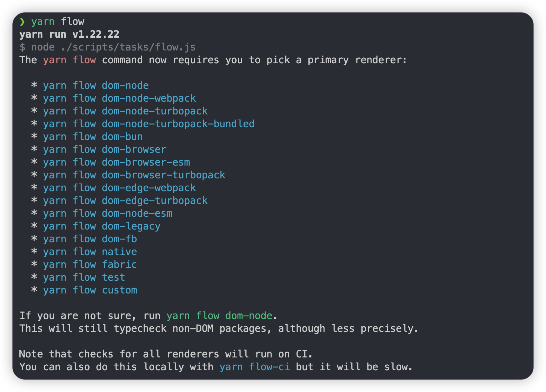546x392 pixels.
Task: Click the "yarn flow dom-node-webpack" command text
Action: click(119, 98)
